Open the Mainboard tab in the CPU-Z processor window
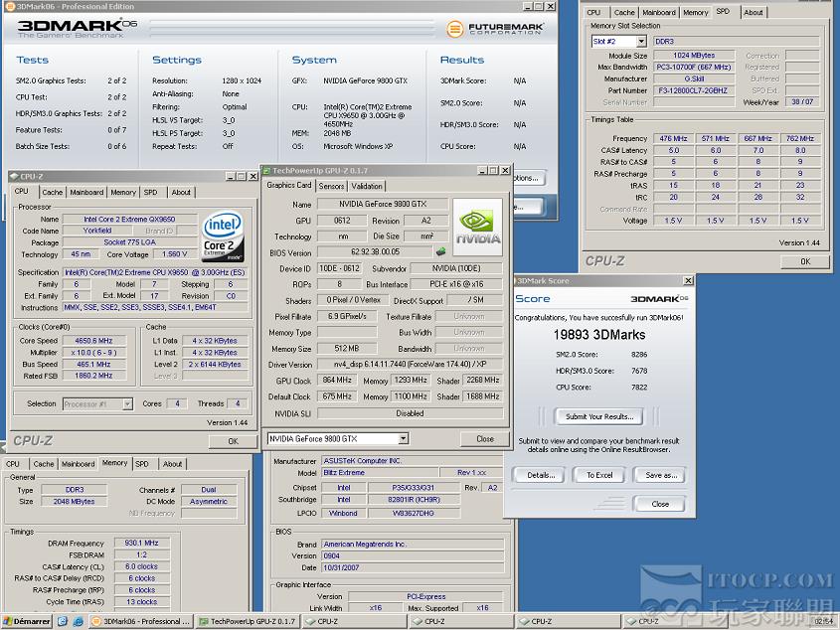 [86, 192]
